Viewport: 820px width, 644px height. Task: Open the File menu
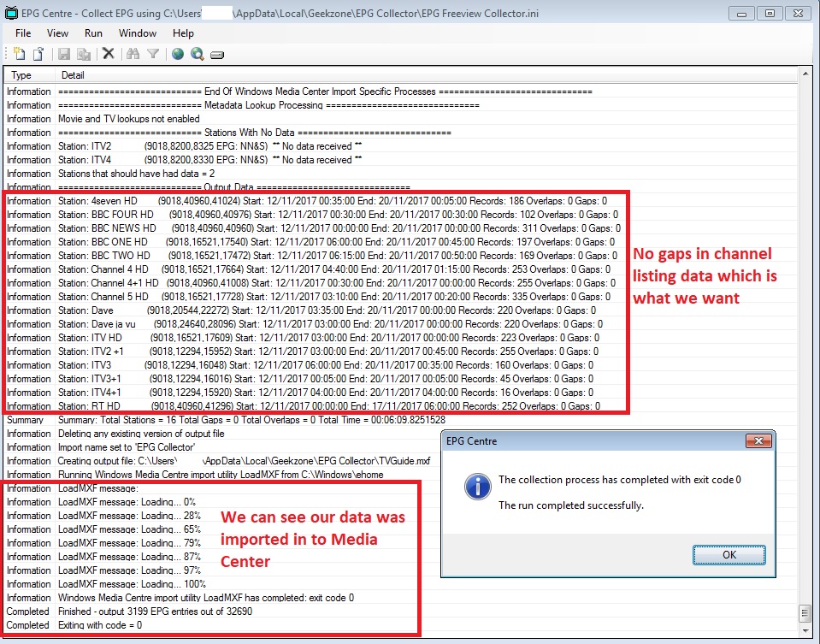tap(23, 33)
